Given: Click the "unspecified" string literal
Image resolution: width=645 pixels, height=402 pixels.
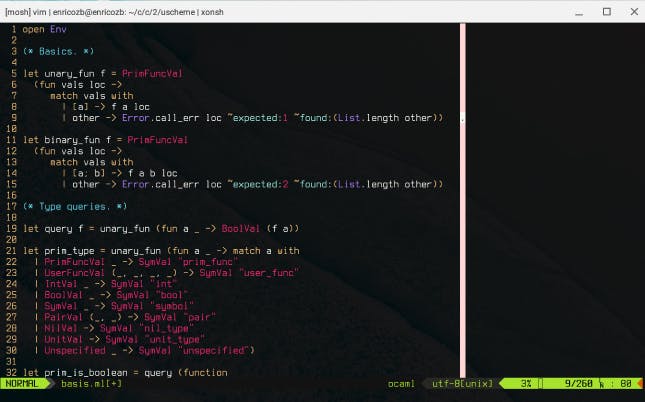Looking at the screenshot, I should pos(213,351).
